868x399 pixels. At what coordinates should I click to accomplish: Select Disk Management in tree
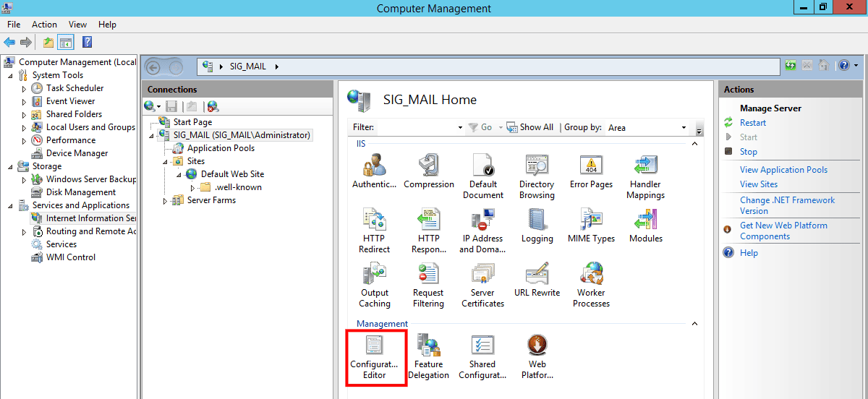point(81,192)
